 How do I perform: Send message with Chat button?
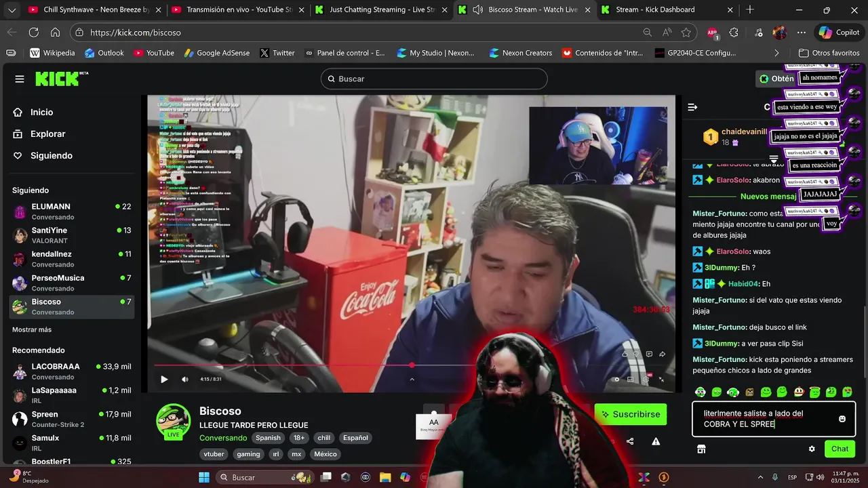(840, 449)
